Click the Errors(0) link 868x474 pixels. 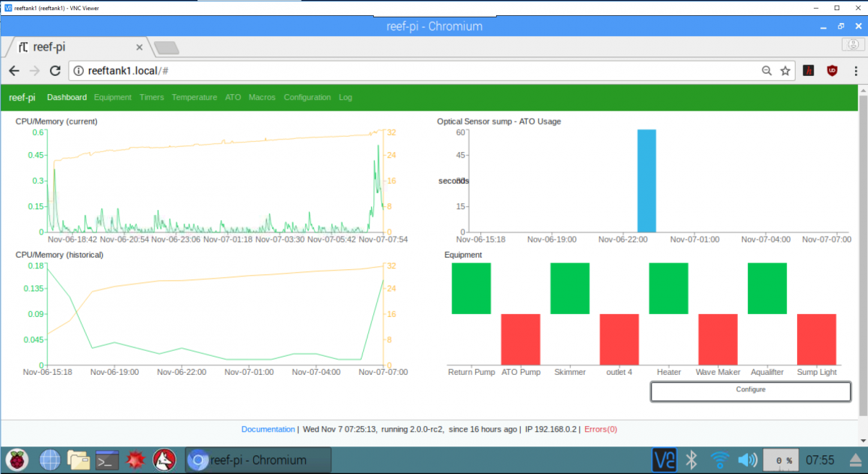601,429
